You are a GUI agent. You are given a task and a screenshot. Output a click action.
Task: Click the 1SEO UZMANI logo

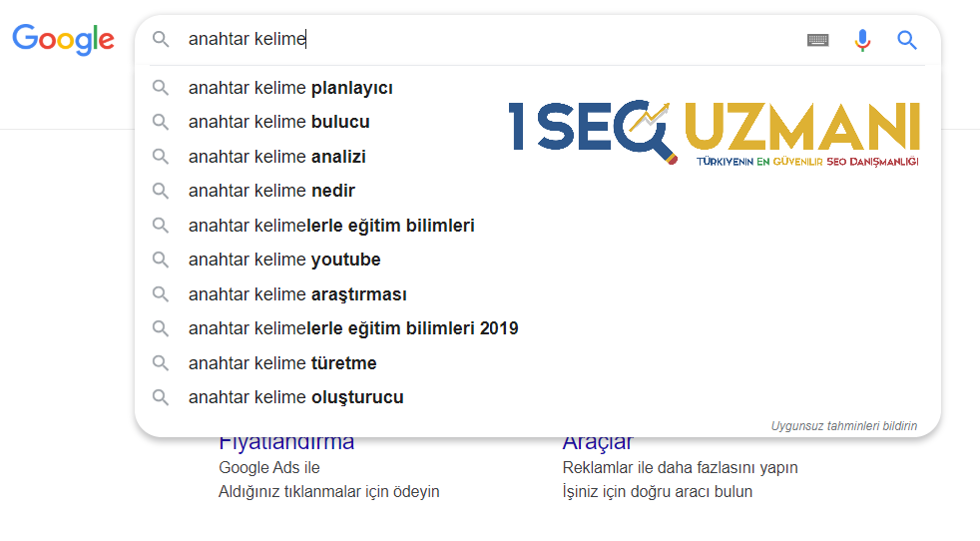click(714, 133)
